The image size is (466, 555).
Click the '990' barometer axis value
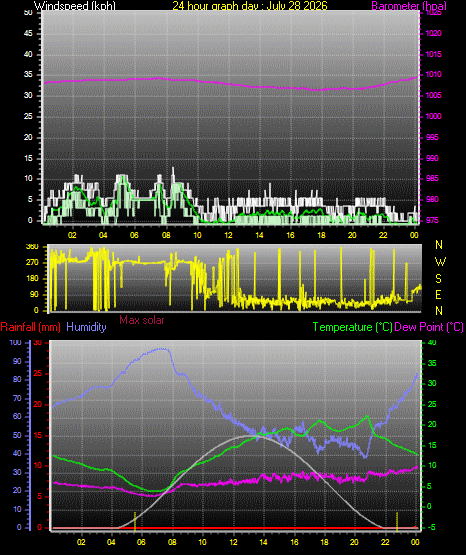pos(432,158)
